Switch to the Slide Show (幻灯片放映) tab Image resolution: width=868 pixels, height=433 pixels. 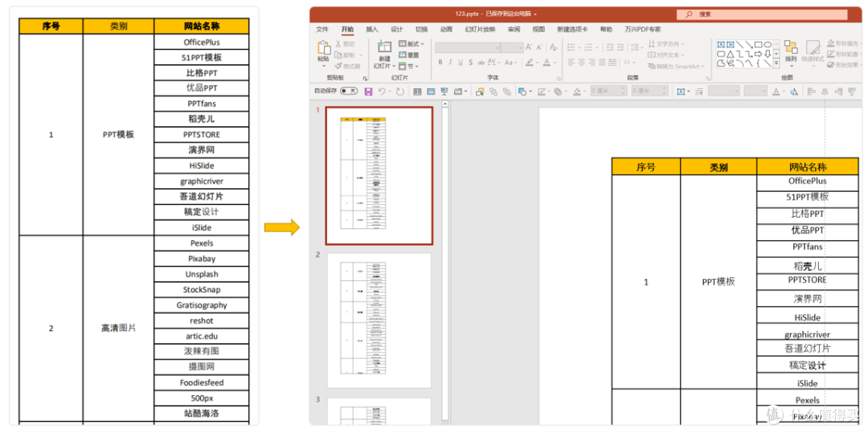(480, 29)
